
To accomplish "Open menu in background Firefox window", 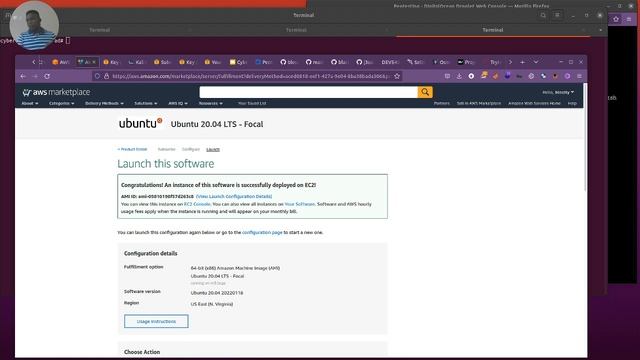I will (x=629, y=19).
